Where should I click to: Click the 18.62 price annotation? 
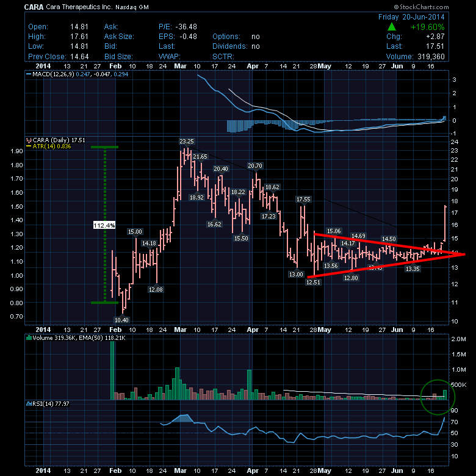coord(272,187)
